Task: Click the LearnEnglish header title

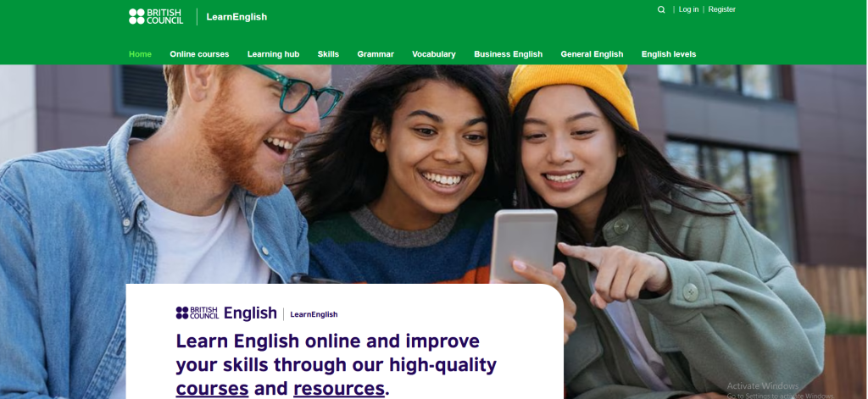Action: point(236,17)
